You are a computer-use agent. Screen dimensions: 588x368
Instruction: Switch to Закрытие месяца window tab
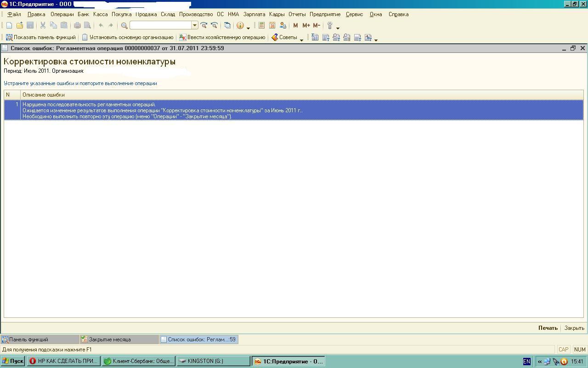(119, 339)
